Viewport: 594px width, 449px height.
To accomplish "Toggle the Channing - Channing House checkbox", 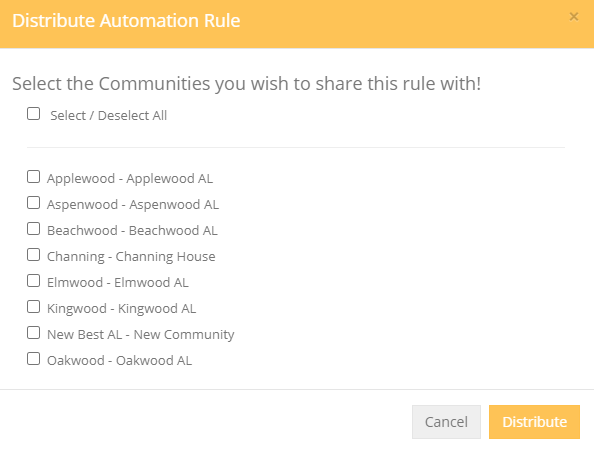I will click(x=33, y=255).
